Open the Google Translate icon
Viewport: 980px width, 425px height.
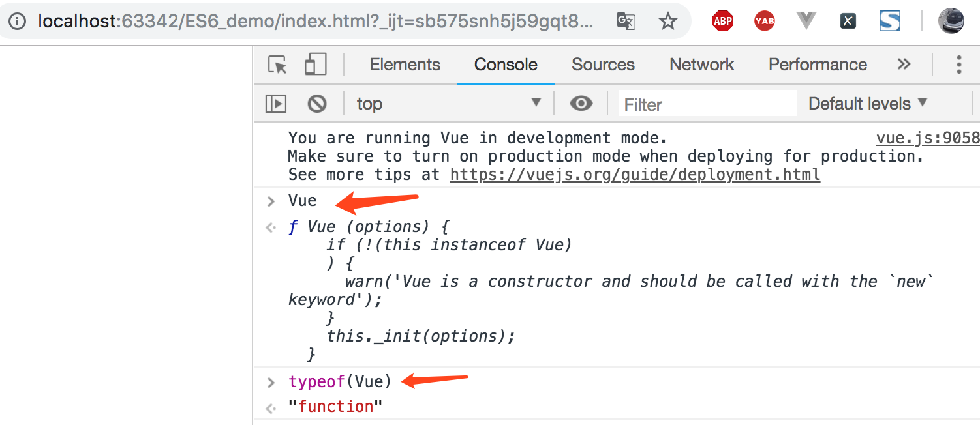(626, 22)
